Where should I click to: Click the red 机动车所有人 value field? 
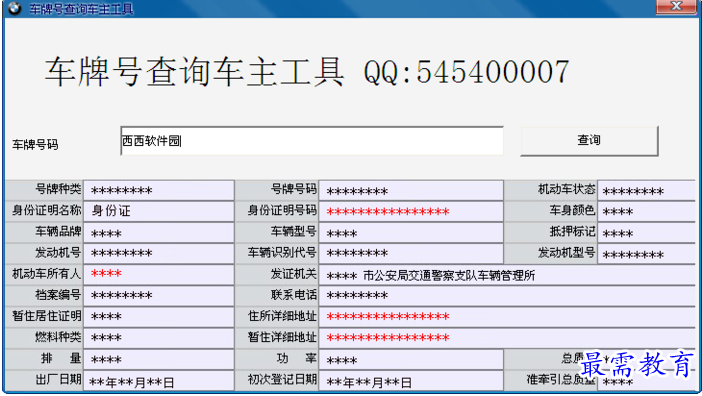(158, 274)
